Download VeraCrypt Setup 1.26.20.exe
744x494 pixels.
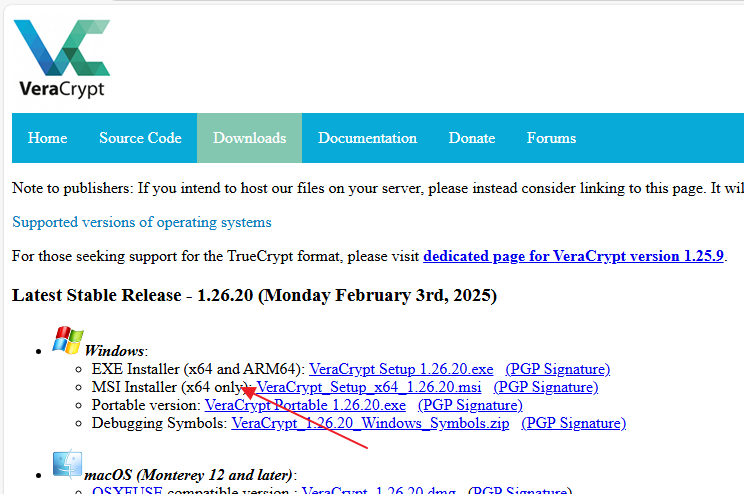coord(401,369)
